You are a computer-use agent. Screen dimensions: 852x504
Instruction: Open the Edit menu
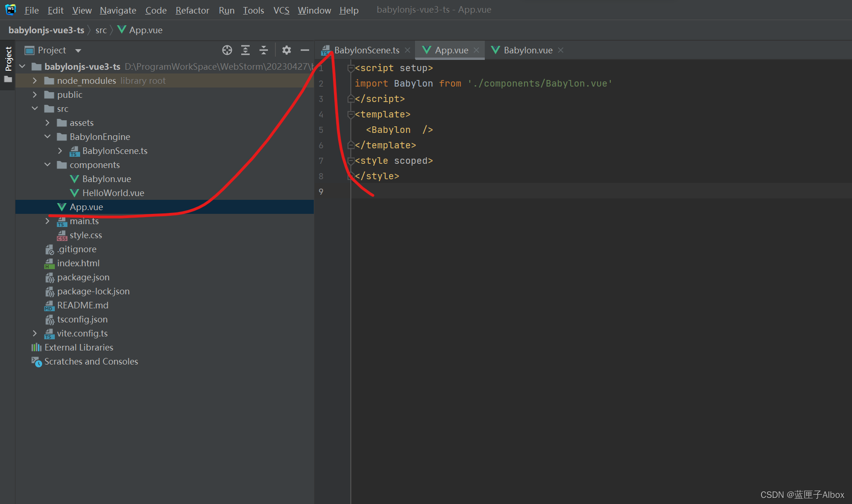coord(56,10)
